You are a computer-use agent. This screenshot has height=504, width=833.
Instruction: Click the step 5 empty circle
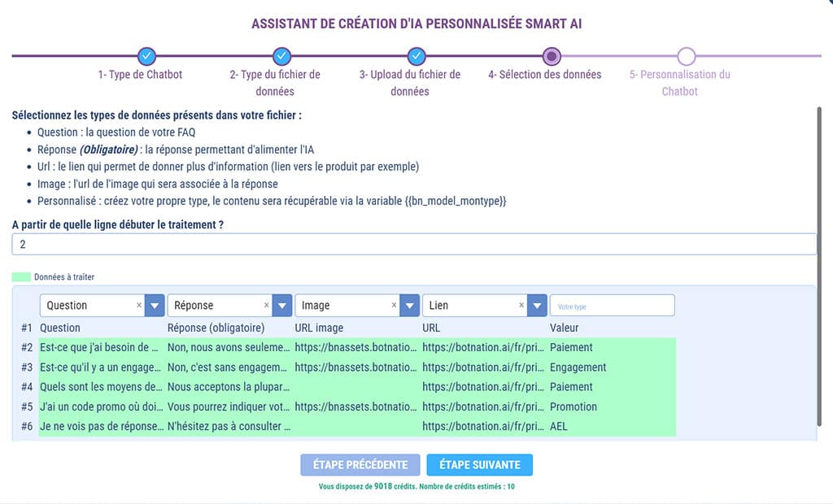pyautogui.click(x=686, y=56)
